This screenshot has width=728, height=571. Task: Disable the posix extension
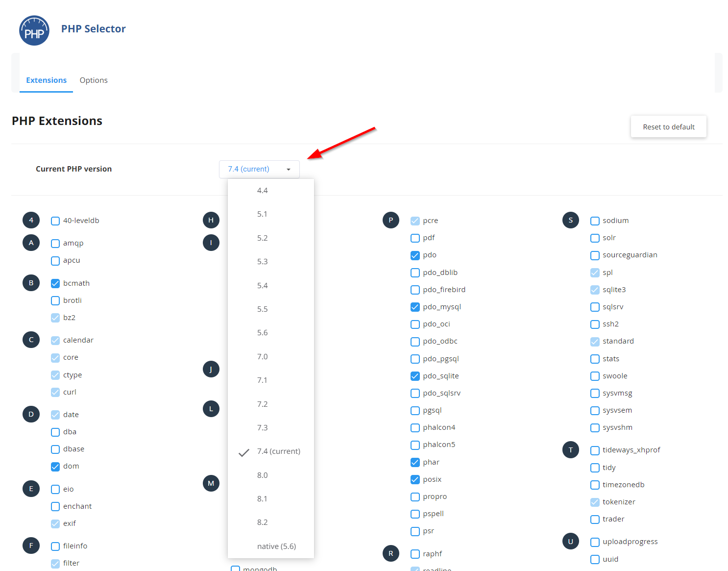coord(415,480)
